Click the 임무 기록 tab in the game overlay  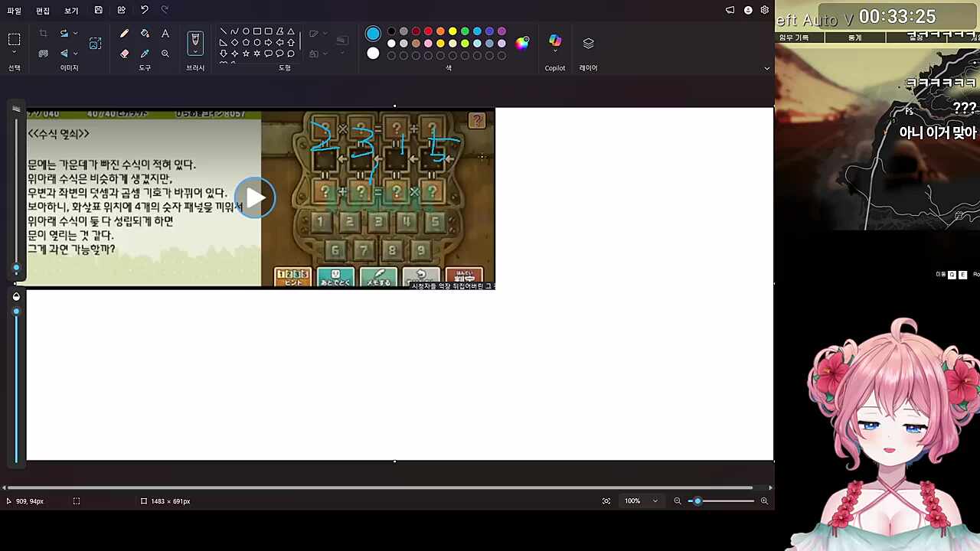point(794,37)
